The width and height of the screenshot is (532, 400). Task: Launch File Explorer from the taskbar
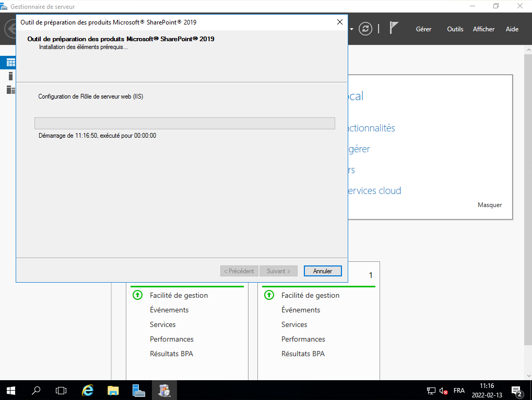(x=113, y=390)
